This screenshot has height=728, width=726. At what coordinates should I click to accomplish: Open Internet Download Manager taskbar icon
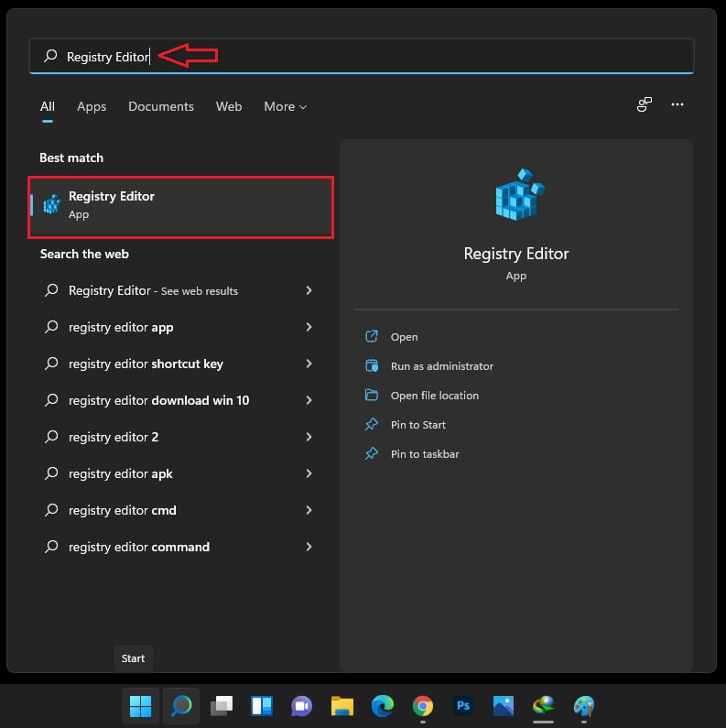(x=544, y=706)
